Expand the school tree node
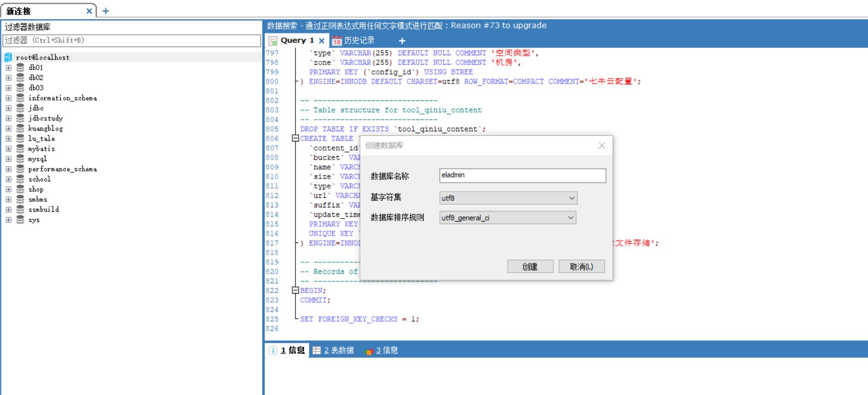868x395 pixels. (8, 179)
